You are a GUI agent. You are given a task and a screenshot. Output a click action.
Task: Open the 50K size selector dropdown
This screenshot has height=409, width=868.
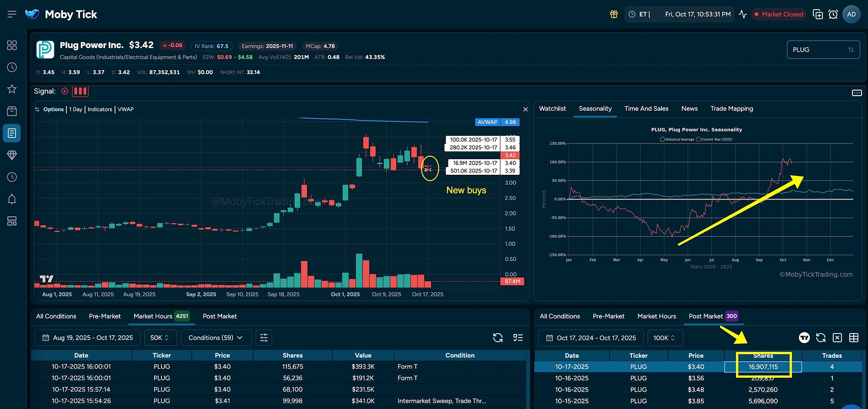(x=160, y=337)
